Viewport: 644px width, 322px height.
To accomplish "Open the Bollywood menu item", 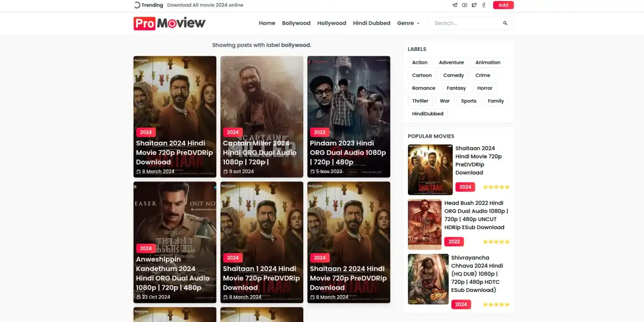I will pyautogui.click(x=296, y=23).
